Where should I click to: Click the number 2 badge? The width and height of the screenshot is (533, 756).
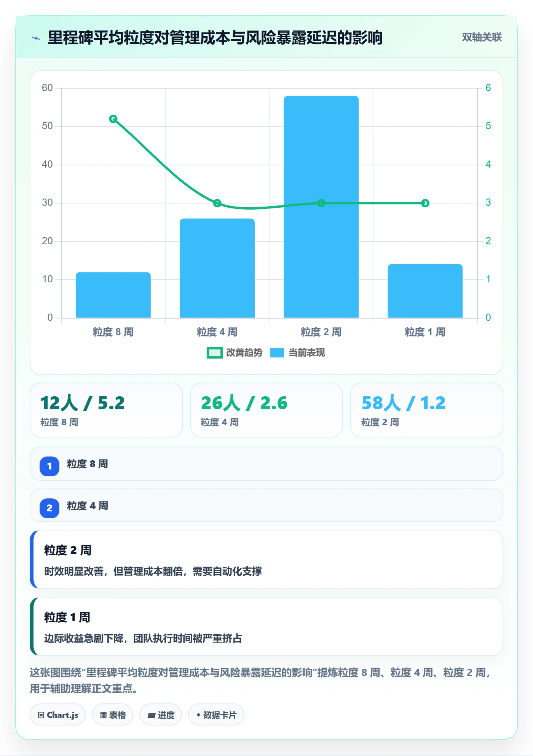49,508
